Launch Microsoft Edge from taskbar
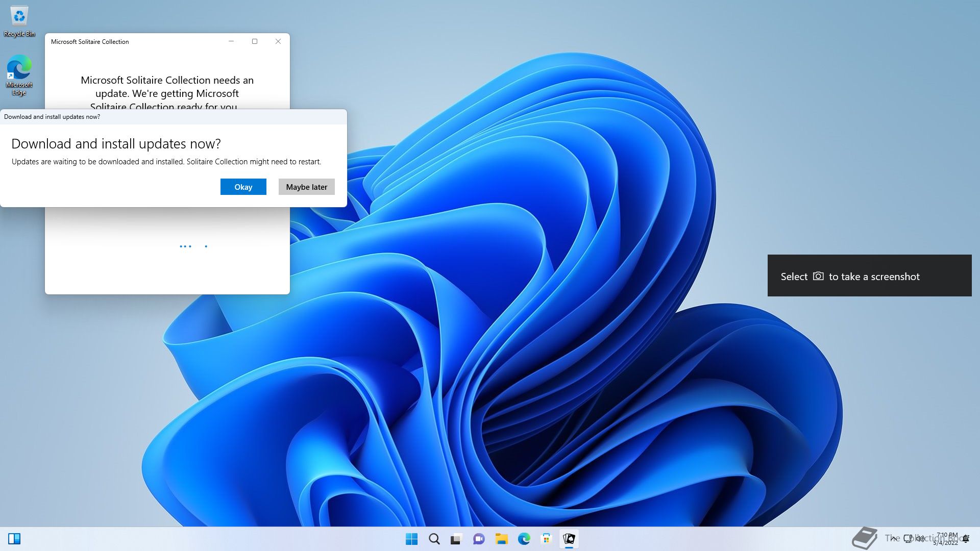Viewport: 980px width, 551px height. 524,539
